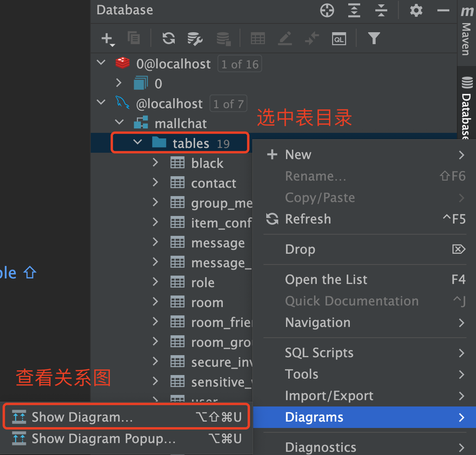476x455 pixels.
Task: Open the Diagrams submenu
Action: coord(365,417)
